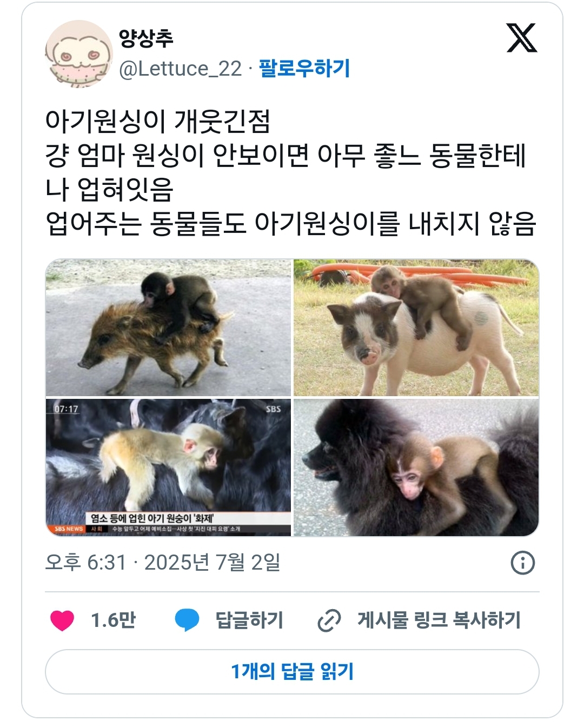
Task: Tap the pink heart like icon
Action: tap(62, 620)
